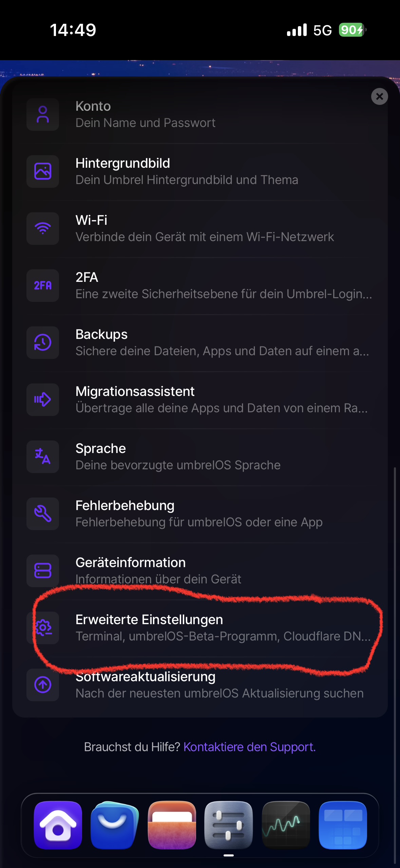Screen dimensions: 400x868
Task: Open the App Store dock icon
Action: pyautogui.click(x=115, y=825)
